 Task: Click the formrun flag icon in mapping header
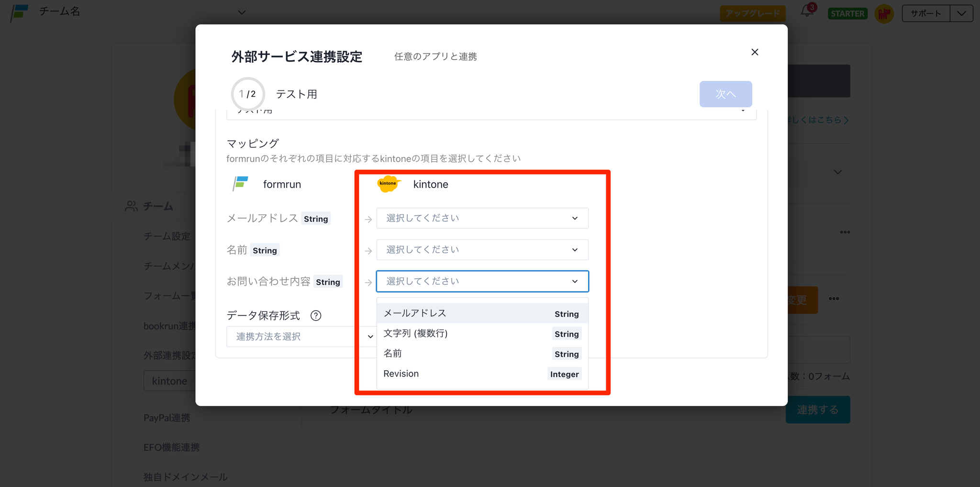(x=240, y=184)
